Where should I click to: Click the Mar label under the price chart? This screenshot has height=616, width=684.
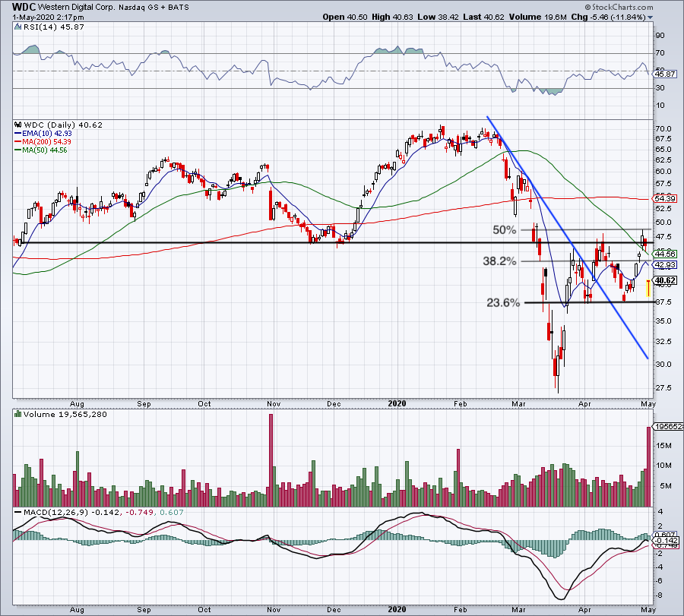[518, 403]
